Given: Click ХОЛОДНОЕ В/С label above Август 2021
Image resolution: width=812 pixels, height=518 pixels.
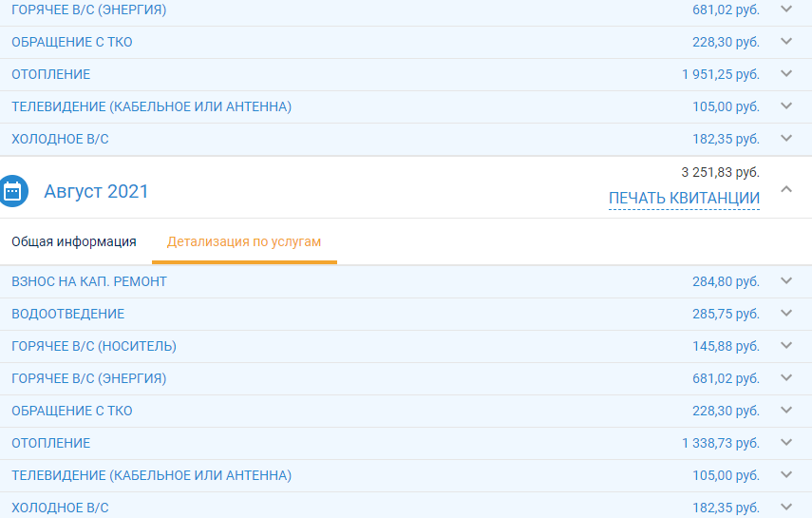Looking at the screenshot, I should (60, 139).
